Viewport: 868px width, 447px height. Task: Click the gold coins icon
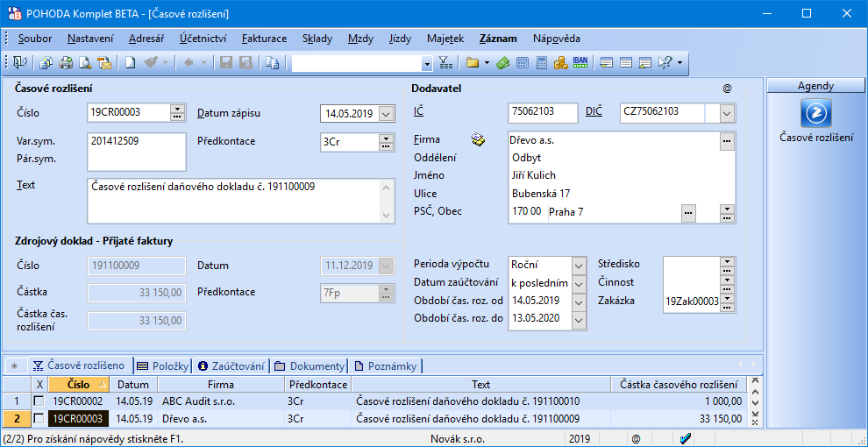point(561,63)
